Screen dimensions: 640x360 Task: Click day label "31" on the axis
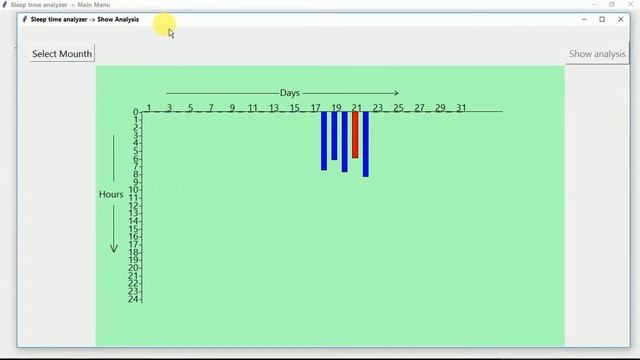(x=461, y=108)
